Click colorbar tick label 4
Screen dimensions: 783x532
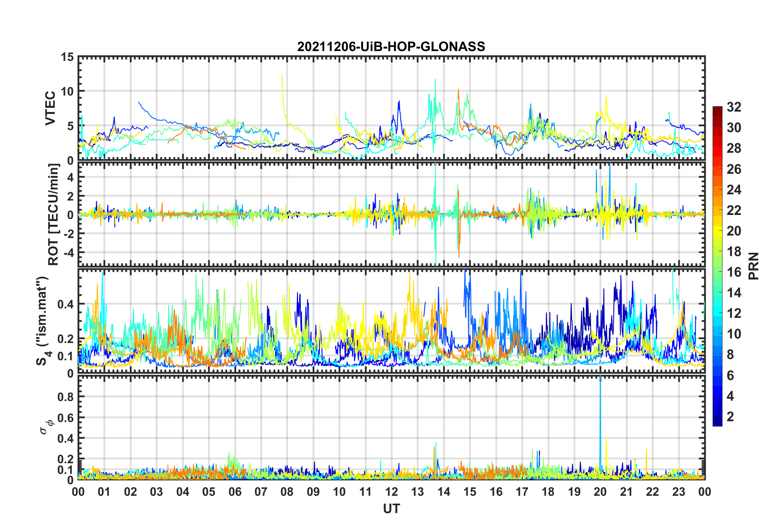(730, 396)
